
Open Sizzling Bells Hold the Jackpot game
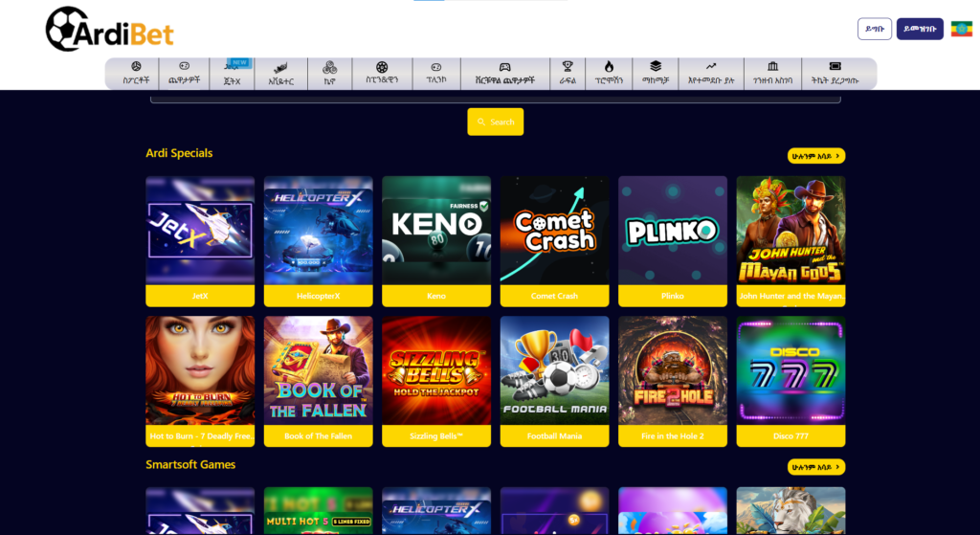[436, 381]
